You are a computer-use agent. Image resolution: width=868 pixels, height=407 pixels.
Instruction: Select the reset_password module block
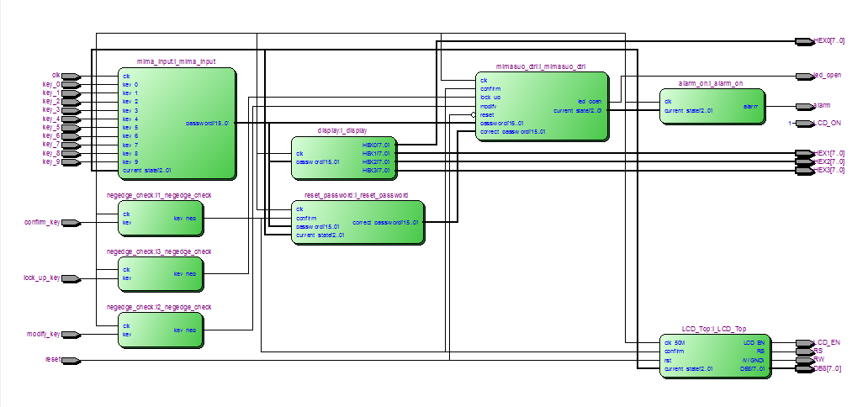(358, 222)
